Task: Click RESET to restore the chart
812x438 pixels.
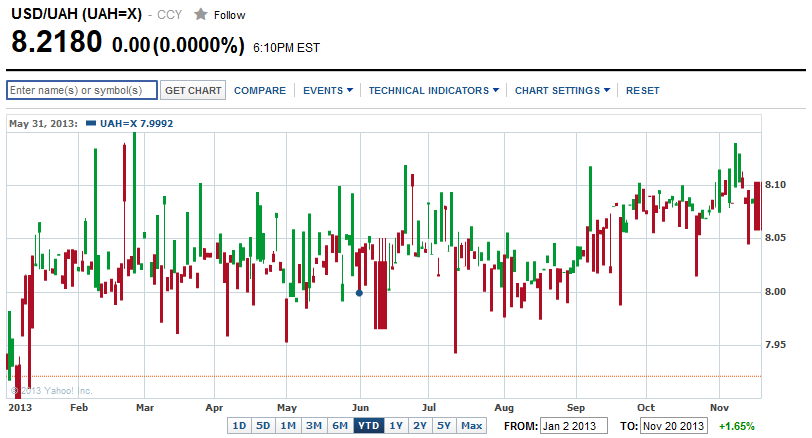Action: (643, 91)
